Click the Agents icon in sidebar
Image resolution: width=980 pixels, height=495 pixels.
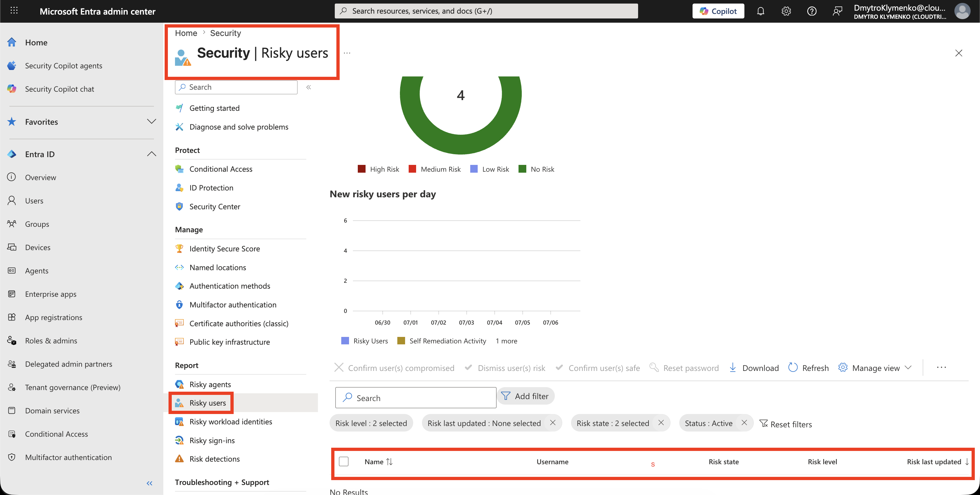coord(12,270)
